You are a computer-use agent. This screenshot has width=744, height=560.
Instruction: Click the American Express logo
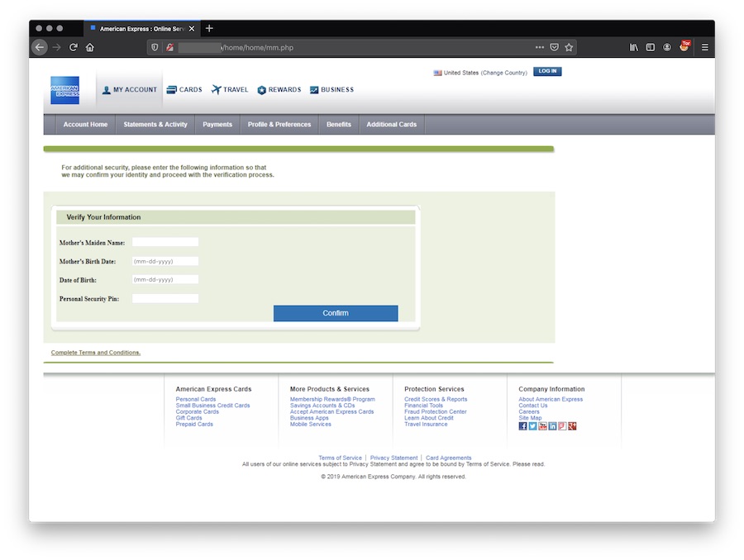[x=64, y=90]
